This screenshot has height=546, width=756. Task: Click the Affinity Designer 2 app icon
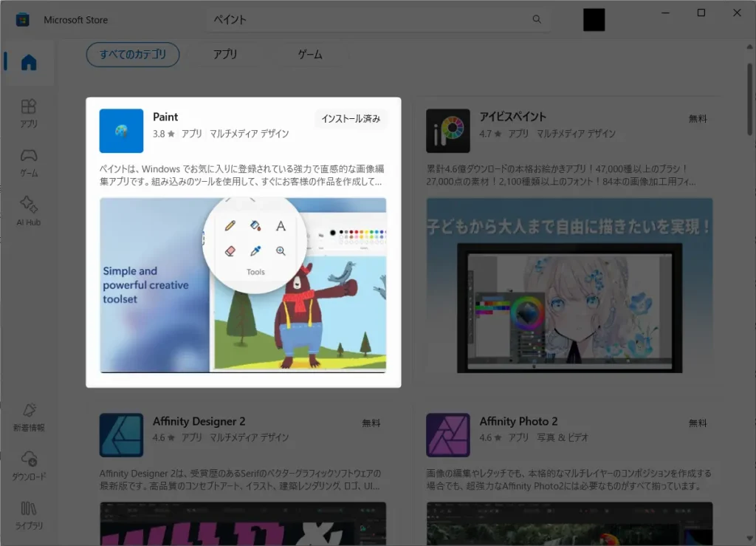point(121,435)
